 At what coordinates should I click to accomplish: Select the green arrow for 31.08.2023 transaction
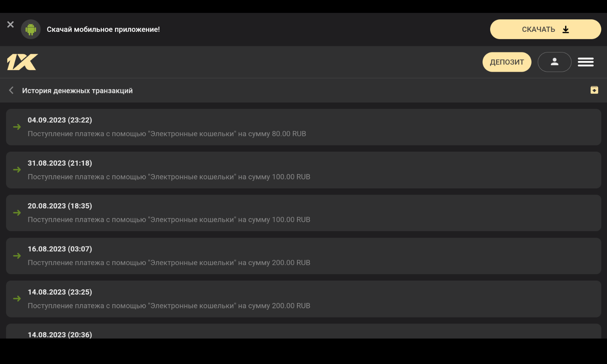[17, 170]
